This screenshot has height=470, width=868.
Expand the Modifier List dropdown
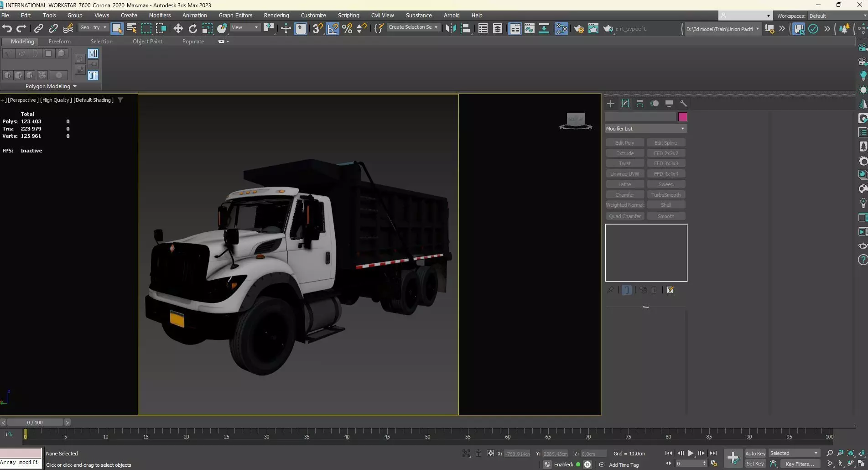tap(646, 129)
